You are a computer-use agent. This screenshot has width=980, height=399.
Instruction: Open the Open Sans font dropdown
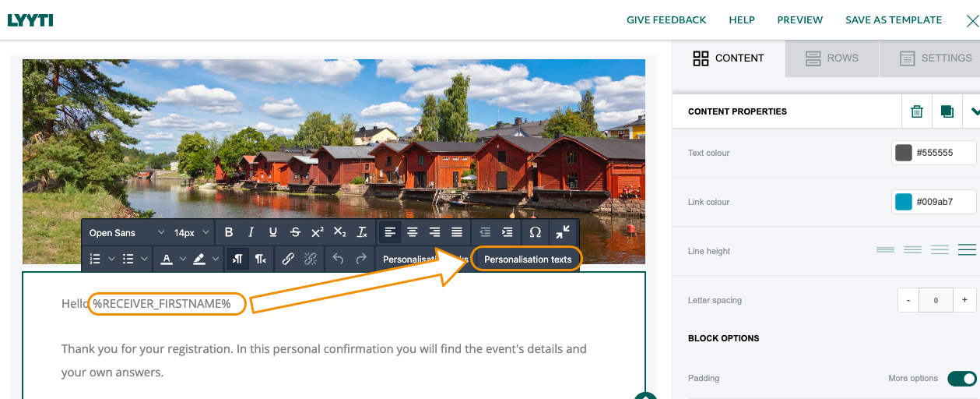pyautogui.click(x=127, y=232)
